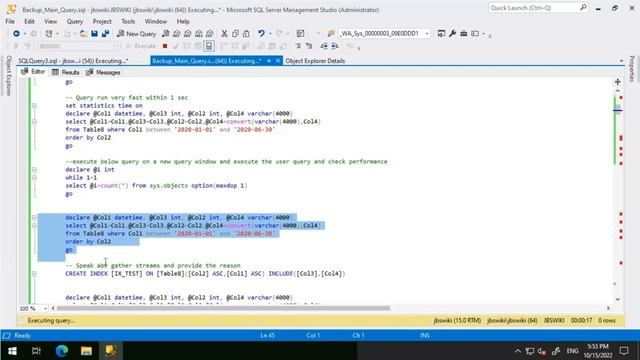
Task: Click the 'jbswiki (15.0 RTM)' status entry
Action: coord(457,320)
